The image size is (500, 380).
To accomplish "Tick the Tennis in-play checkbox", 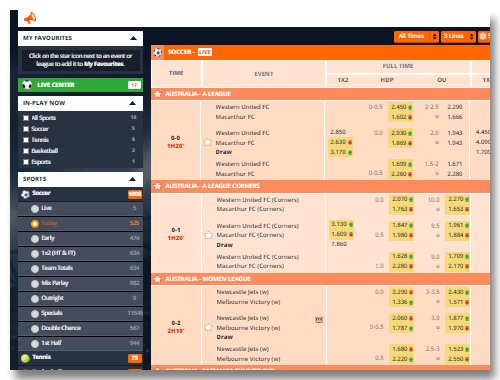I will pos(26,140).
